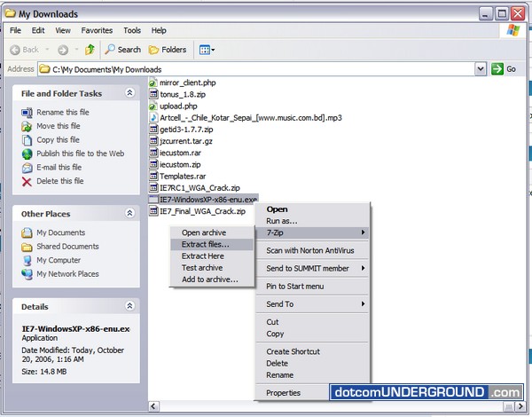The height and width of the screenshot is (417, 532).
Task: Click E-mail this file link
Action: point(59,167)
